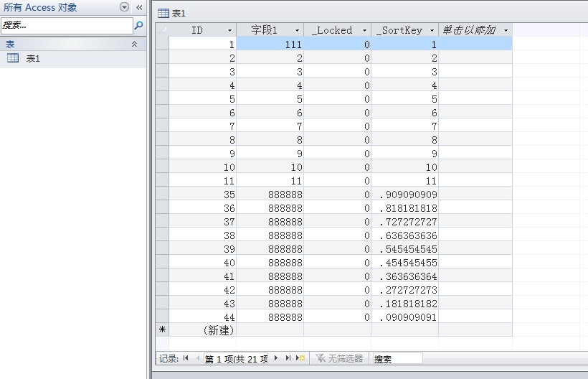Open the navigation pane category dropdown menu

(124, 7)
